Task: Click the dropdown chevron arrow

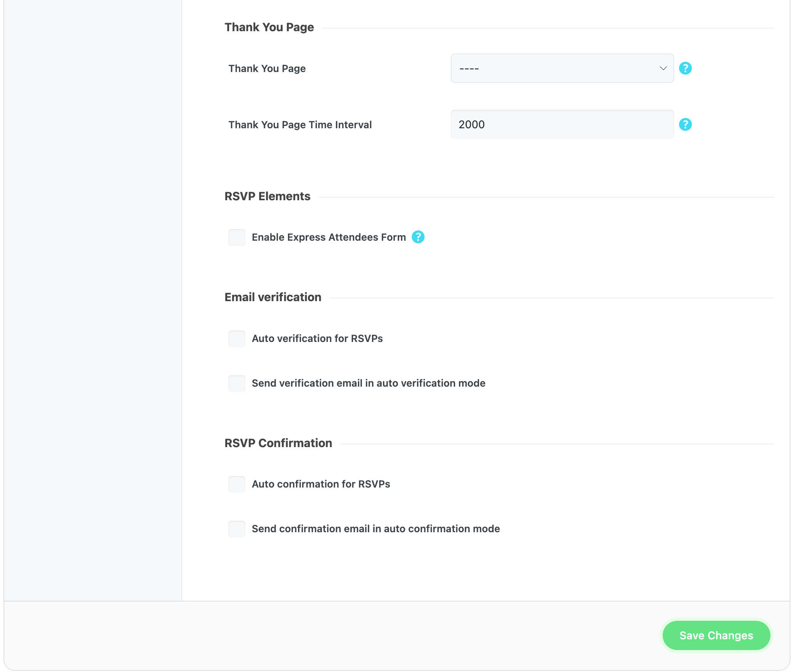Action: (663, 68)
